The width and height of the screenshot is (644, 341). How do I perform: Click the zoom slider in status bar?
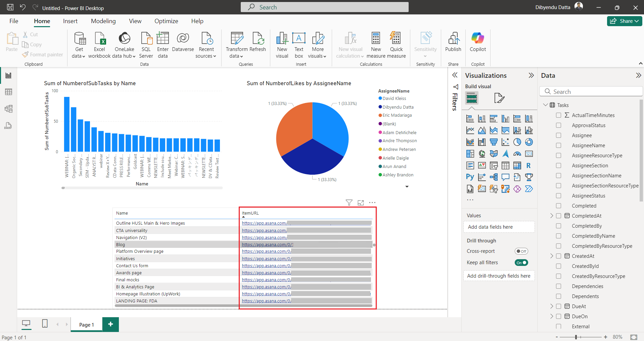576,337
